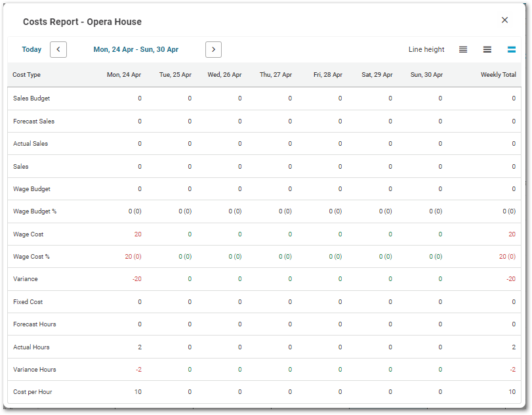Click the Sat, 29 Apr column header
532x415 pixels.
click(377, 75)
